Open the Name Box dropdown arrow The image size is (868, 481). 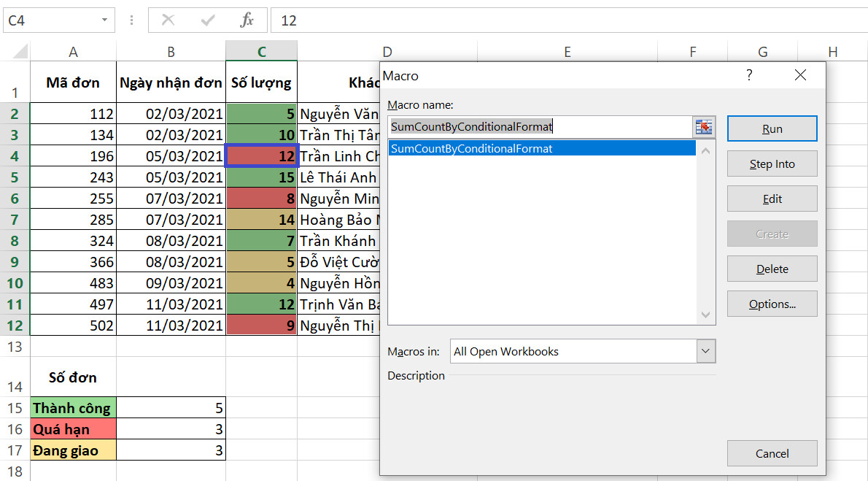coord(104,20)
